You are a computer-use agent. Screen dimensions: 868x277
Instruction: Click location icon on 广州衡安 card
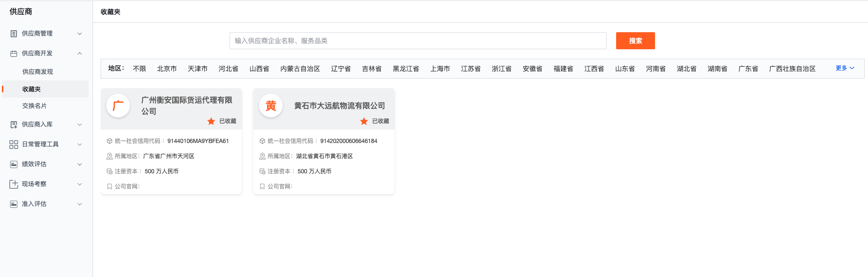(x=110, y=156)
